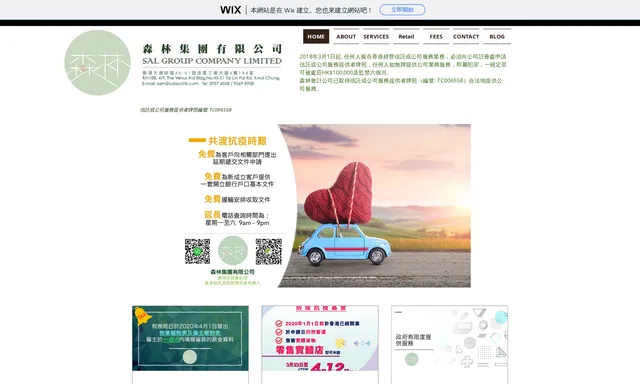Click the small green logo between QR codes
Image resolution: width=640 pixels, height=384 pixels.
pos(233,251)
